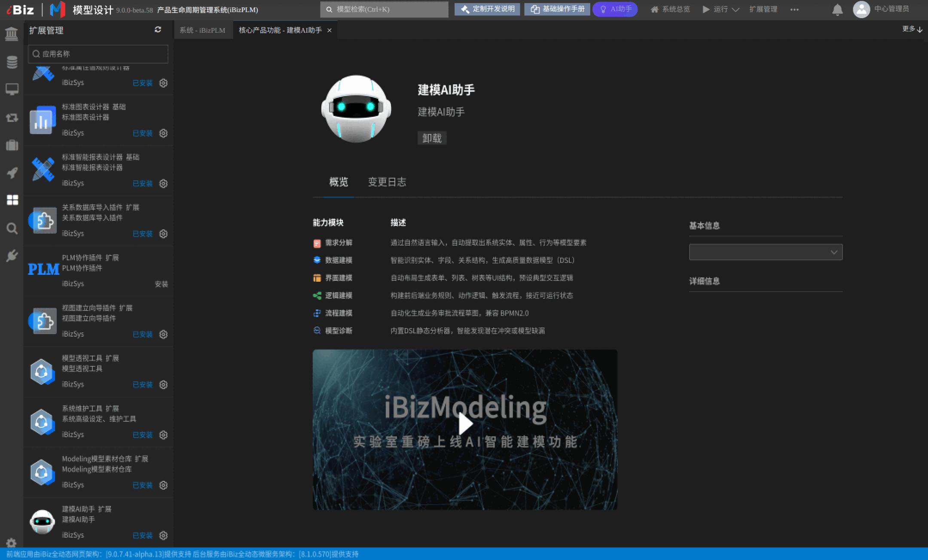Viewport: 928px width, 560px height.
Task: Click the 建模AI助手 robot list icon
Action: point(42,521)
